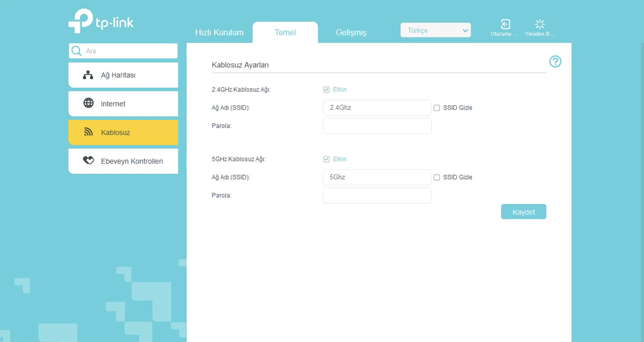Click the search magnifier icon
This screenshot has width=644, height=342.
coord(76,51)
